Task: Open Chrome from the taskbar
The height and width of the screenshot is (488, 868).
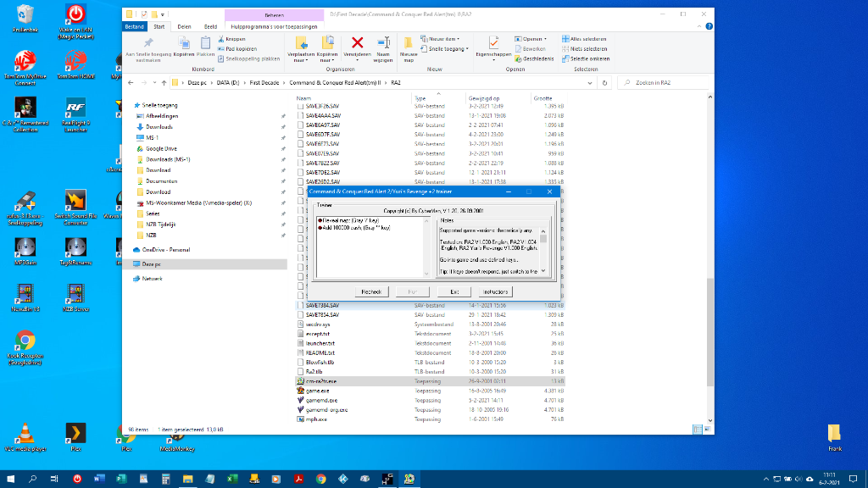Action: (320, 479)
